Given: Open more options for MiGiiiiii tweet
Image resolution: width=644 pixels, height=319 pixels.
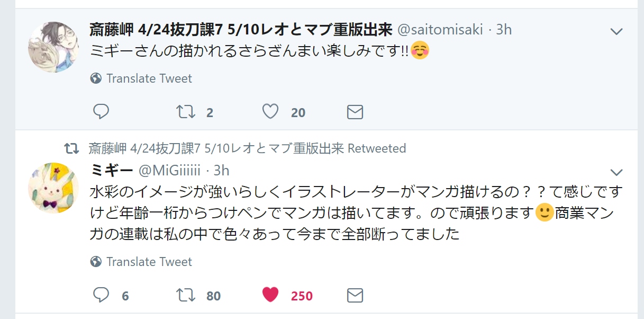Looking at the screenshot, I should coord(616,172).
